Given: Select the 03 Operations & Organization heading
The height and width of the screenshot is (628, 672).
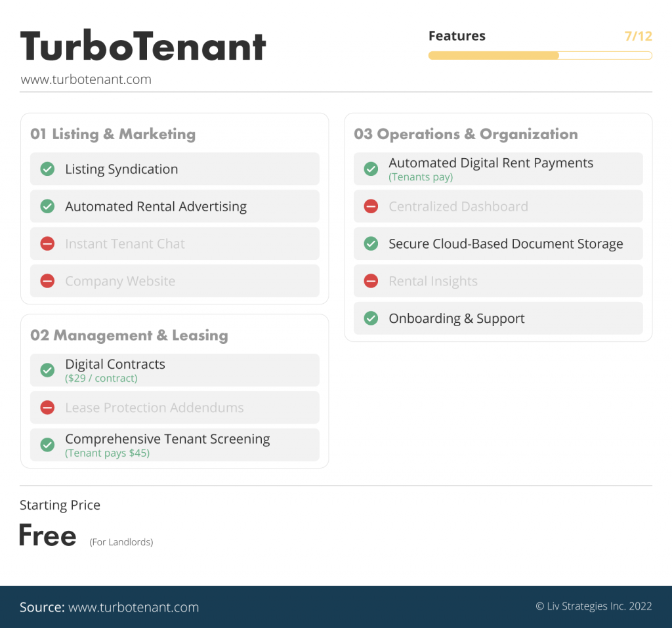Looking at the screenshot, I should (x=466, y=134).
